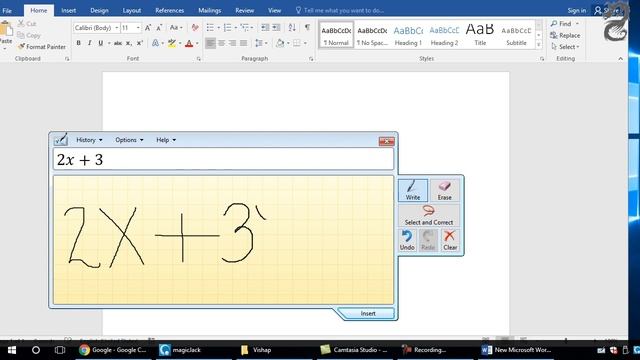640x360 pixels.
Task: Select Erase tool in Math Input
Action: click(444, 190)
